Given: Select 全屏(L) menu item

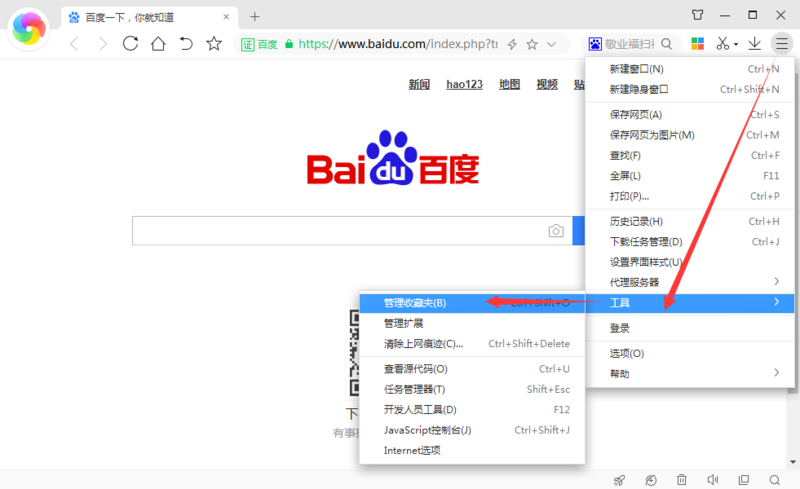Looking at the screenshot, I should coord(690,176).
